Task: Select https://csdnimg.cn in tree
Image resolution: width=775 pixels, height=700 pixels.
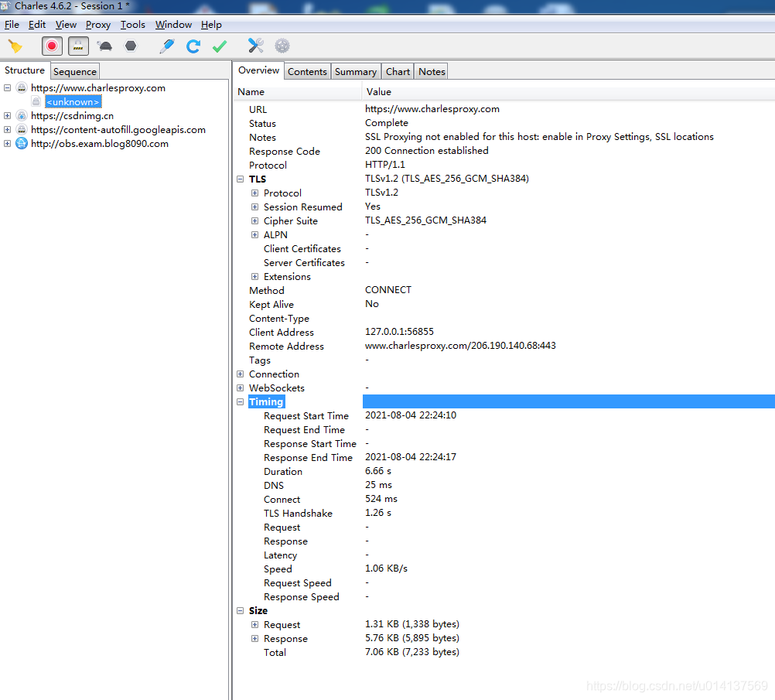Action: click(72, 116)
